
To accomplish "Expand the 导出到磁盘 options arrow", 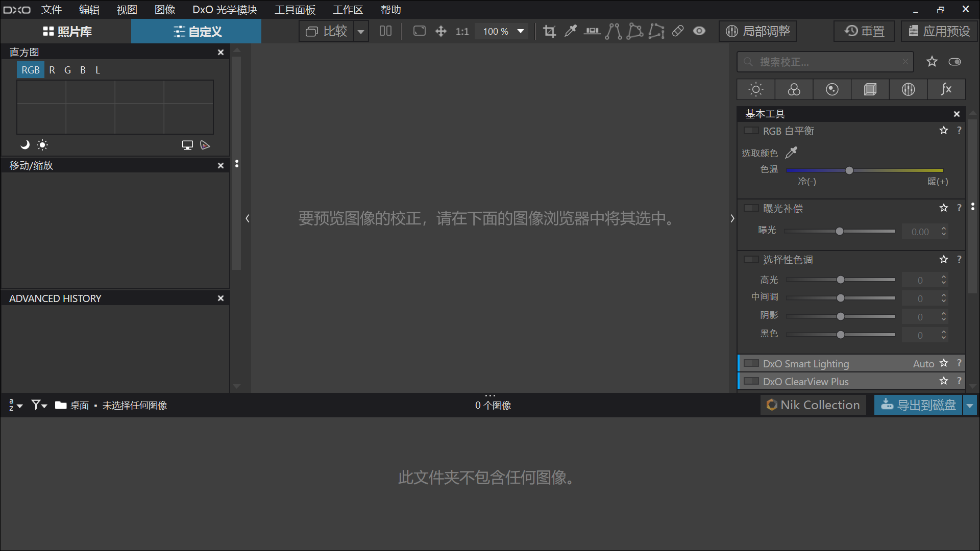I will (x=970, y=405).
